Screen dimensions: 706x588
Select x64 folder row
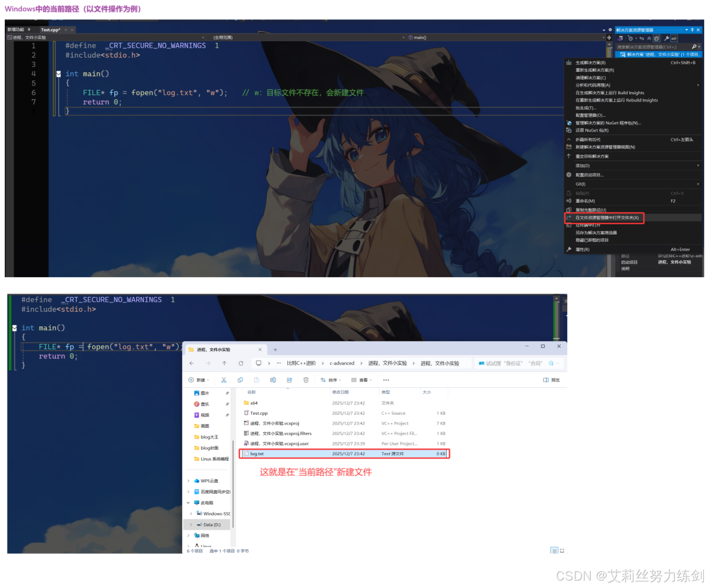345,403
